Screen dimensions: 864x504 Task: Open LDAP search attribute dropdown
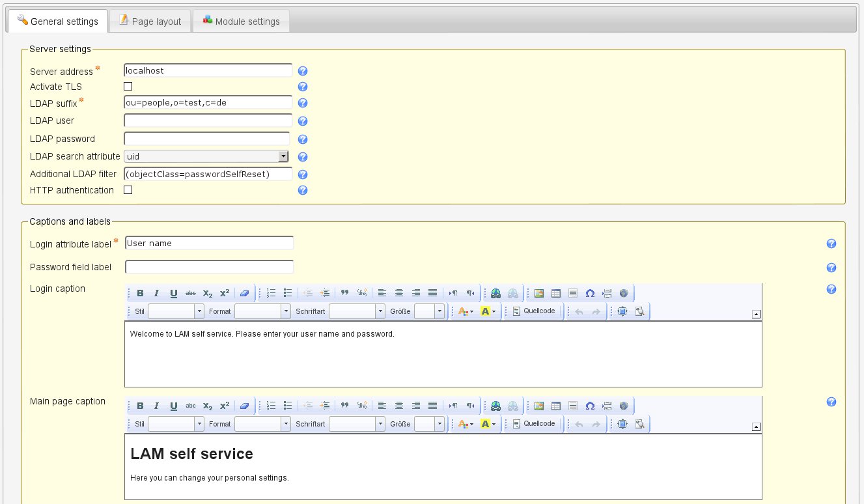click(x=283, y=156)
